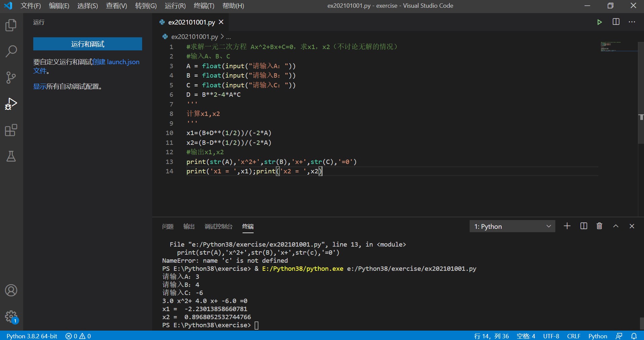The height and width of the screenshot is (340, 644).
Task: Open the 1: Python terminal dropdown
Action: pyautogui.click(x=512, y=226)
